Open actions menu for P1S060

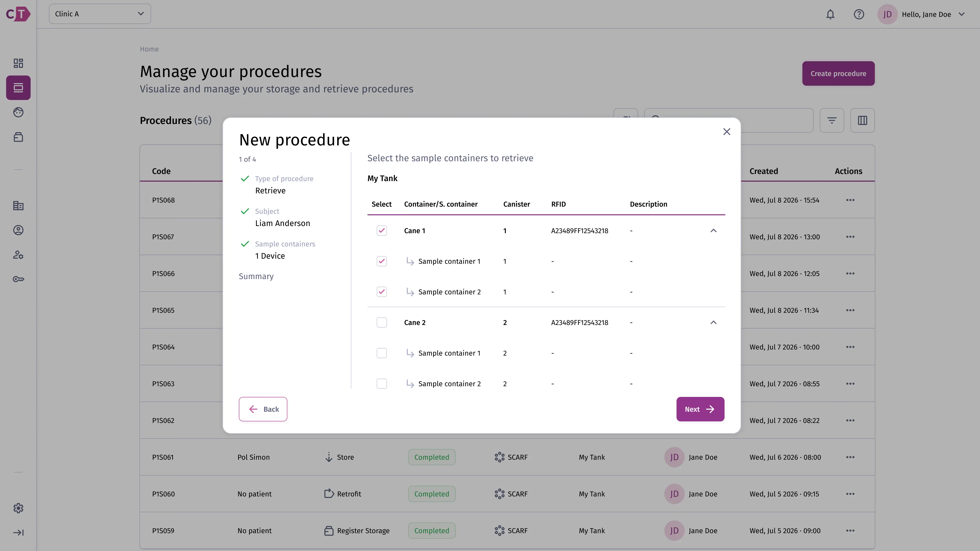pyautogui.click(x=850, y=494)
